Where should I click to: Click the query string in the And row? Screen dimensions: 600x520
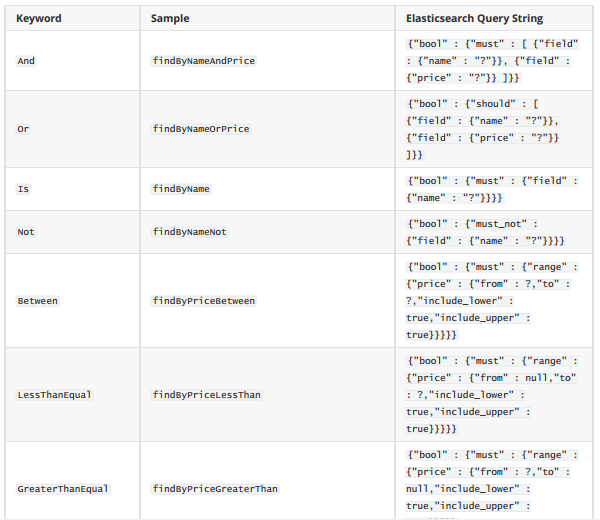coord(492,61)
